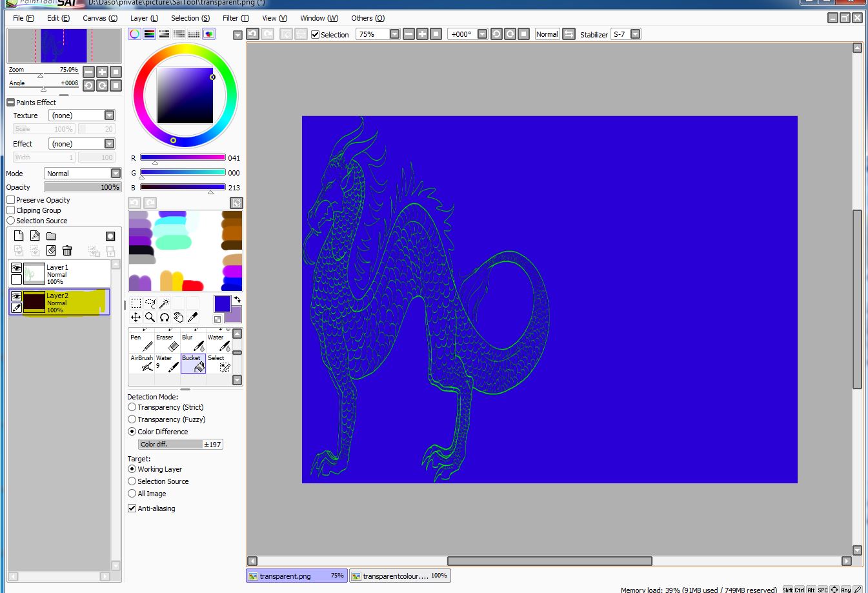Viewport: 868px width, 593px height.
Task: Click the foreground blue color swatch
Action: point(222,303)
